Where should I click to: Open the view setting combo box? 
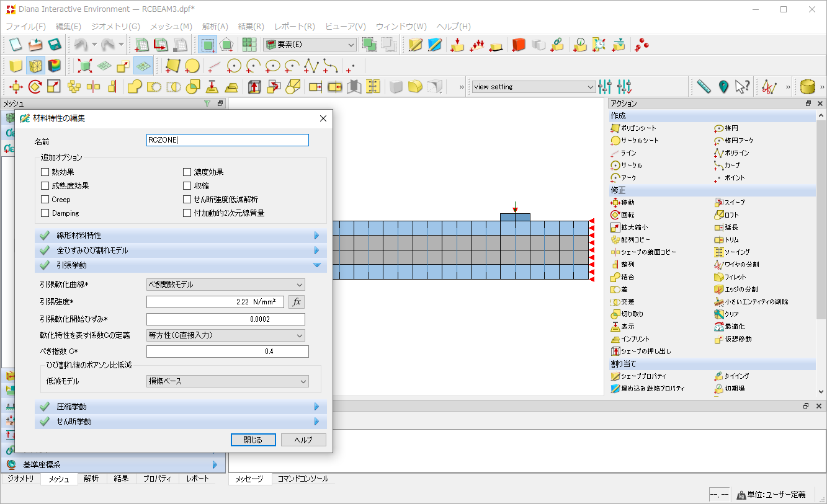(534, 87)
